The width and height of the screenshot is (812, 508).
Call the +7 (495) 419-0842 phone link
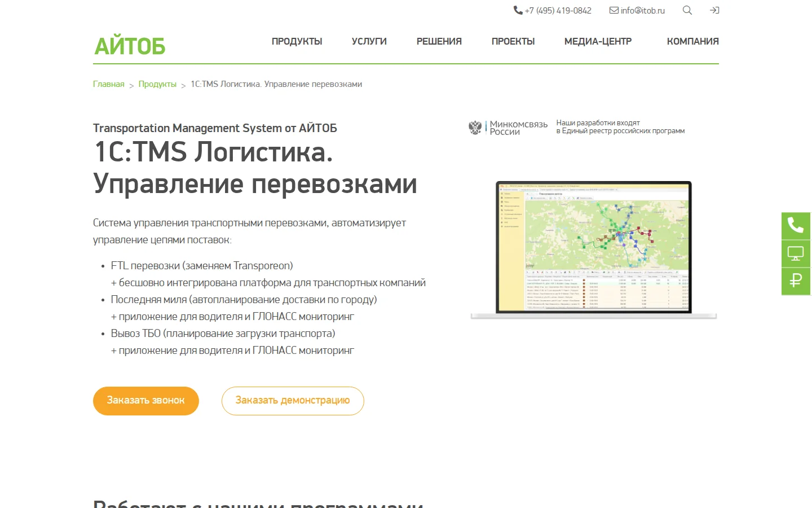coord(558,10)
